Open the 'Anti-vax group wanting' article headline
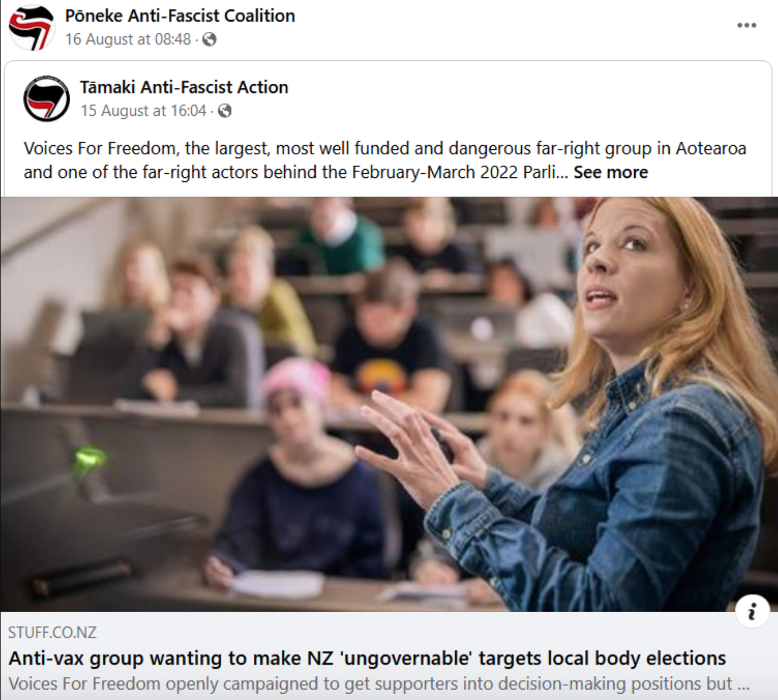 pos(367,658)
